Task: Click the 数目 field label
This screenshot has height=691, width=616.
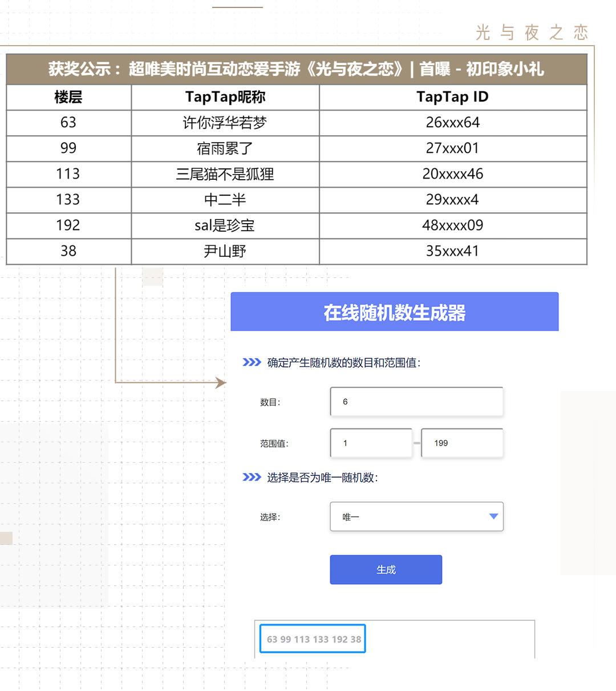Action: (270, 402)
